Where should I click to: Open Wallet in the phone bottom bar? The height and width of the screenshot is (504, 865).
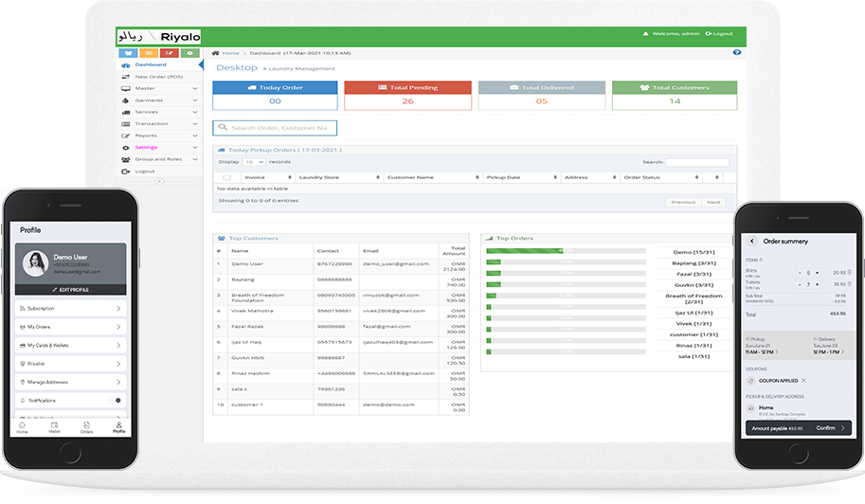point(54,427)
